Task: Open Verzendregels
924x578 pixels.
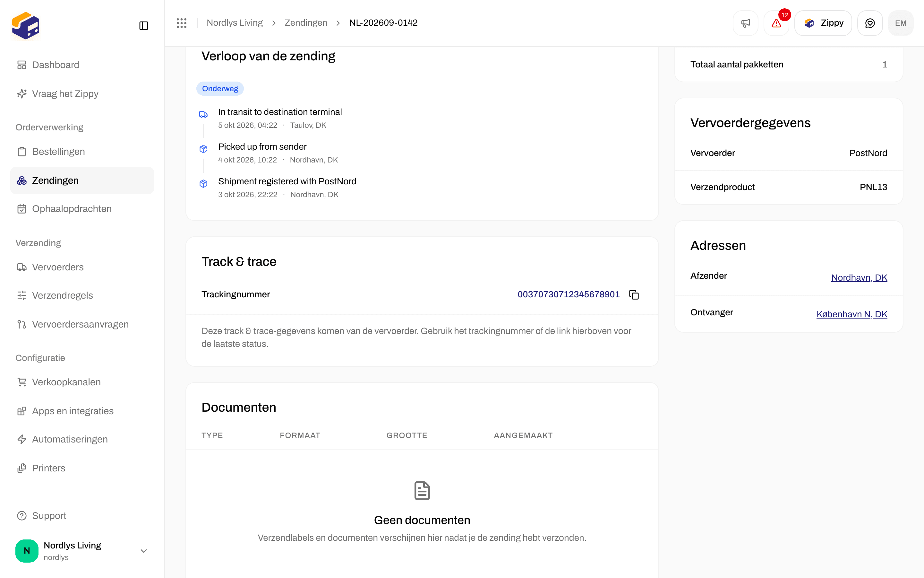Action: (82, 295)
